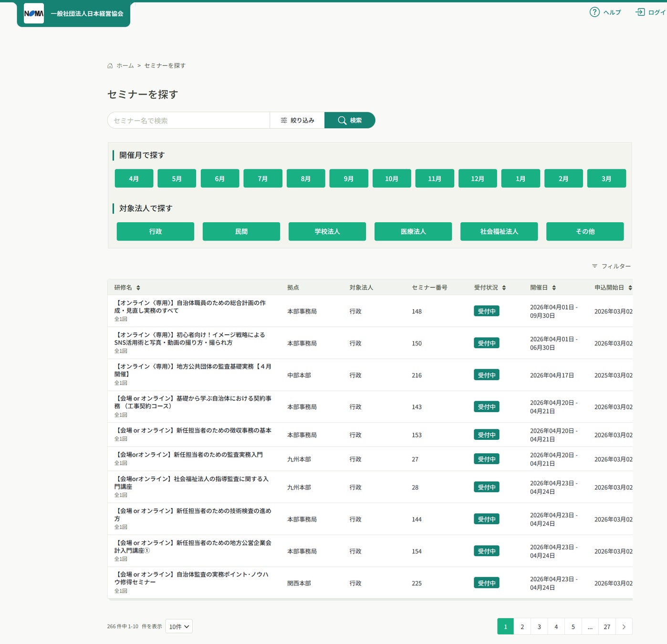Click date 2026年04月17日 cell

point(552,375)
